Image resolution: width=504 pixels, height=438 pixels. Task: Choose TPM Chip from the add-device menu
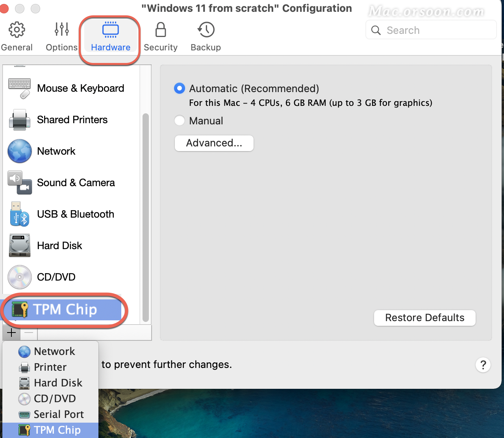pyautogui.click(x=50, y=430)
